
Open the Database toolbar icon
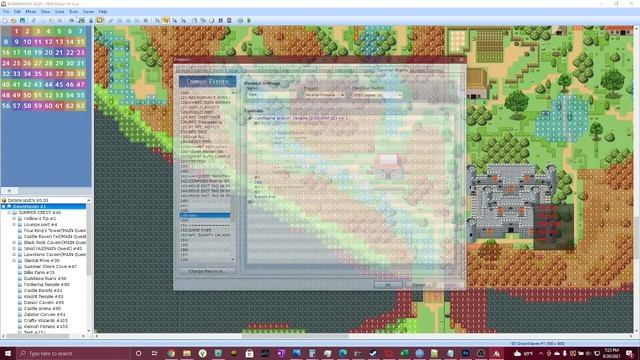point(194,20)
